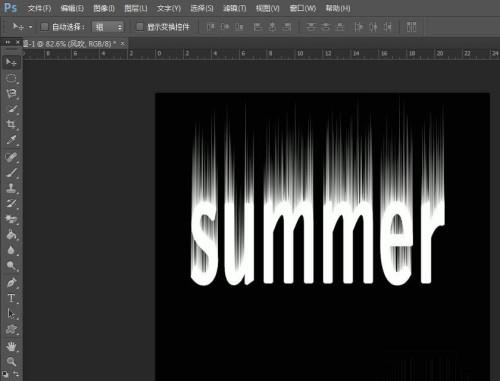Viewport: 500px width, 381px height.
Task: Select the Crop tool
Action: click(11, 124)
